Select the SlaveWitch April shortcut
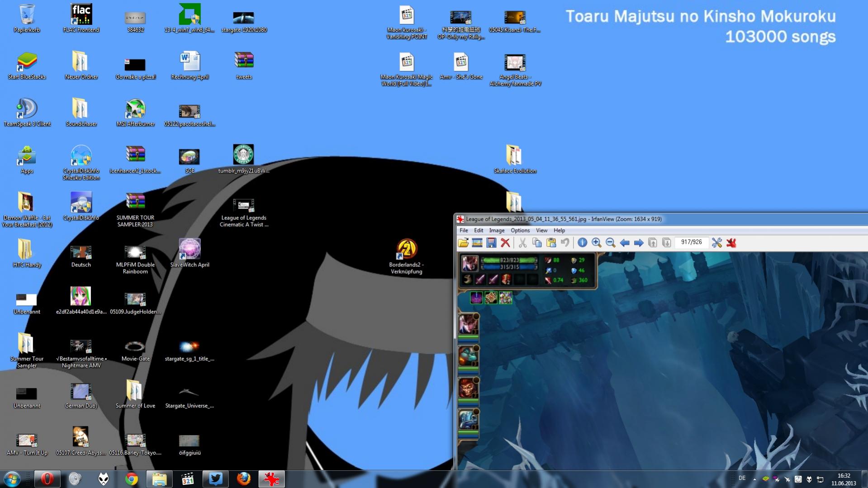This screenshot has height=488, width=868. click(190, 253)
